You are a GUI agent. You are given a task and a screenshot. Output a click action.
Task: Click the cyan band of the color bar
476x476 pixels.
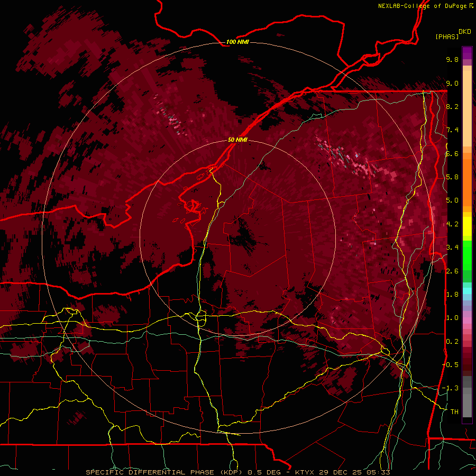tap(467, 291)
